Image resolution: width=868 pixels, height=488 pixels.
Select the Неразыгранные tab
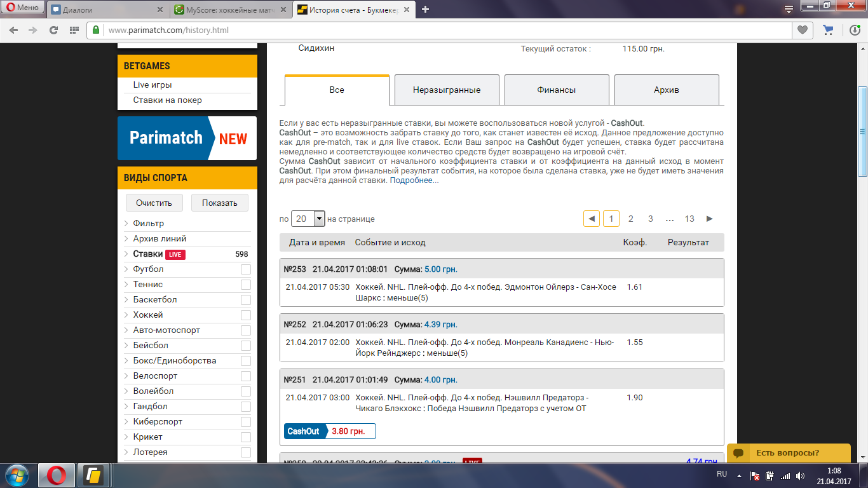[x=447, y=90]
